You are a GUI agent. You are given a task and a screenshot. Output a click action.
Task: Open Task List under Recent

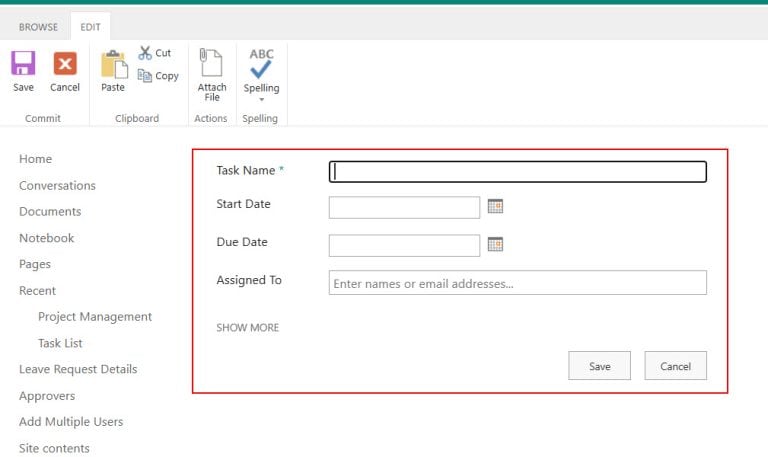[x=60, y=343]
